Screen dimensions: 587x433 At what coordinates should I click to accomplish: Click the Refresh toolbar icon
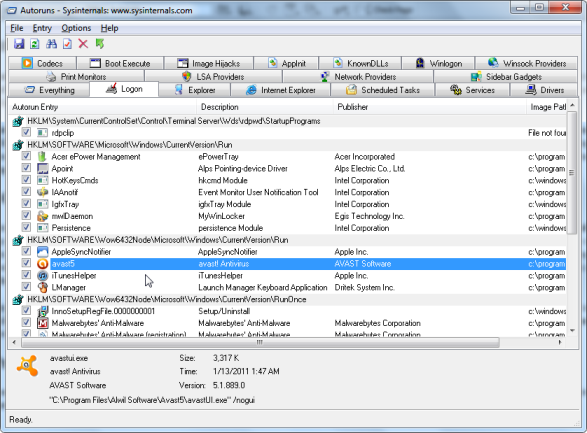[x=35, y=44]
